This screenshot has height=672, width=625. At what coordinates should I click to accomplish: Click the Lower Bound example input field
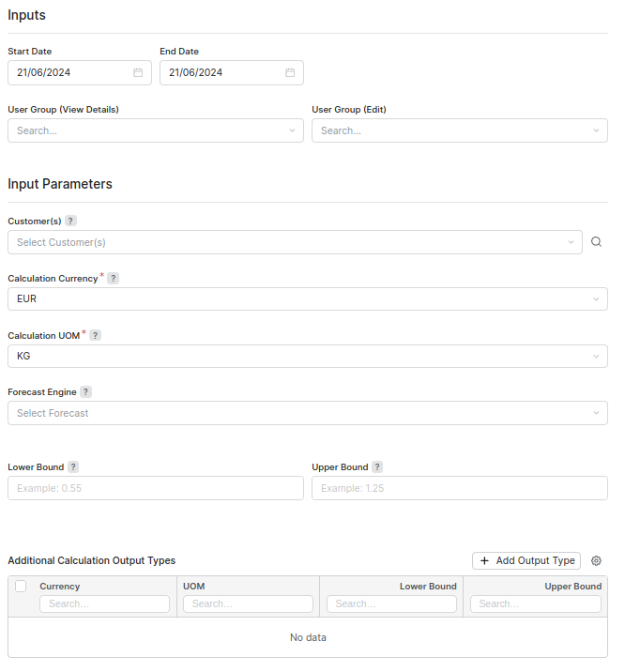156,488
